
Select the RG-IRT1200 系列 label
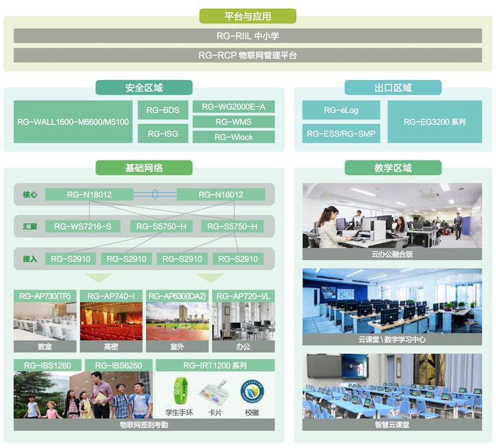click(215, 366)
